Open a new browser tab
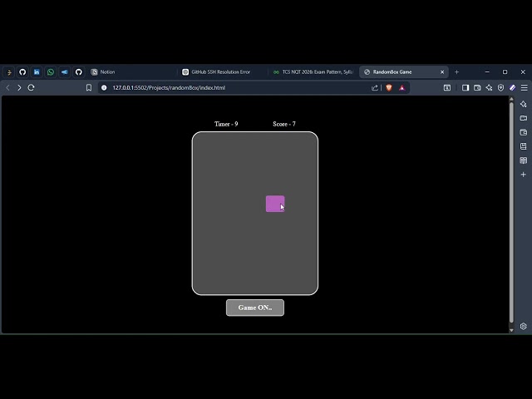Screen dimensions: 532x399 pyautogui.click(x=456, y=72)
